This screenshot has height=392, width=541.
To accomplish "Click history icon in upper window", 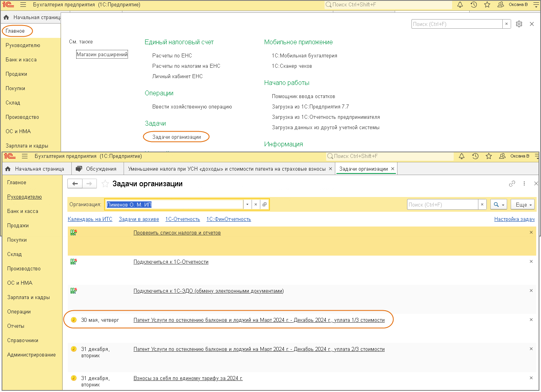I will tap(474, 5).
